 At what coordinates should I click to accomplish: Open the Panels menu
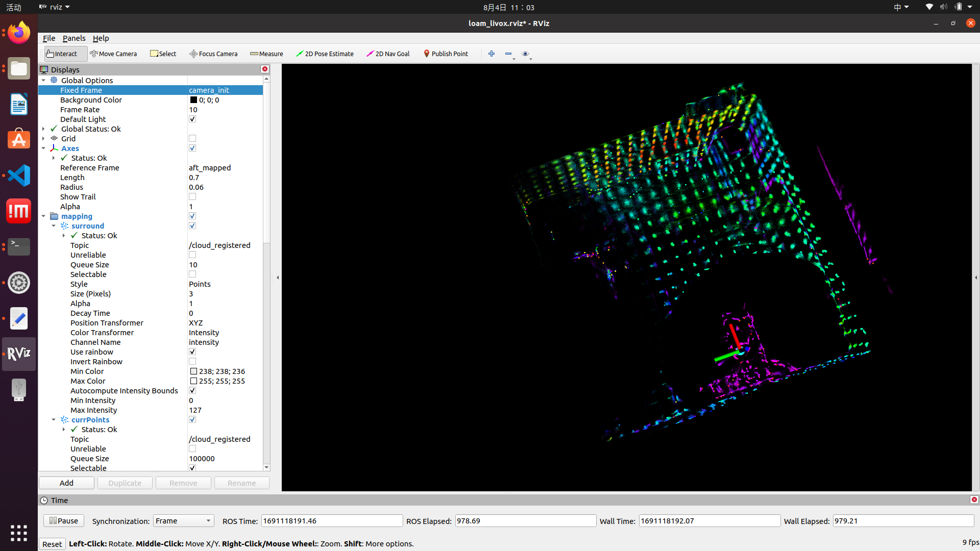click(74, 38)
